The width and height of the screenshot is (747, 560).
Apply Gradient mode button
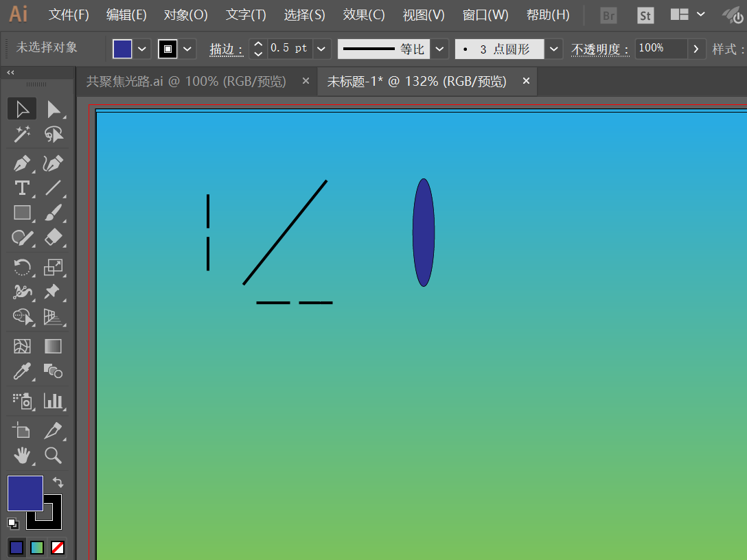(x=37, y=548)
